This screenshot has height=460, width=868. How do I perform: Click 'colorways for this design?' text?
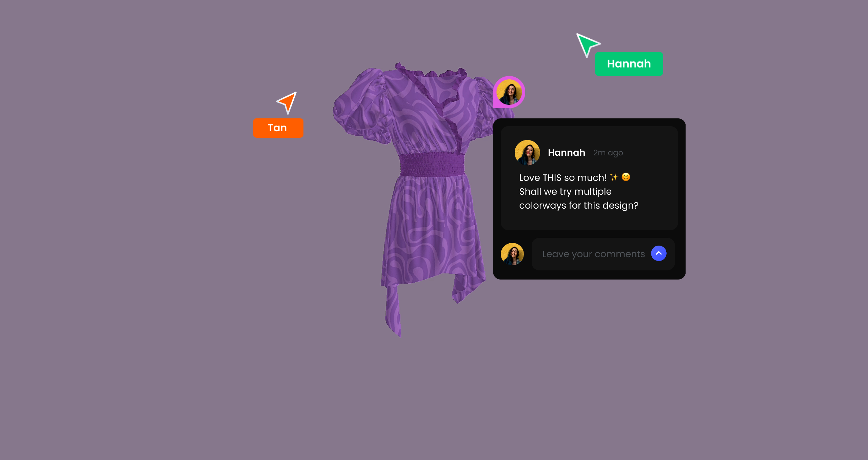(x=578, y=206)
